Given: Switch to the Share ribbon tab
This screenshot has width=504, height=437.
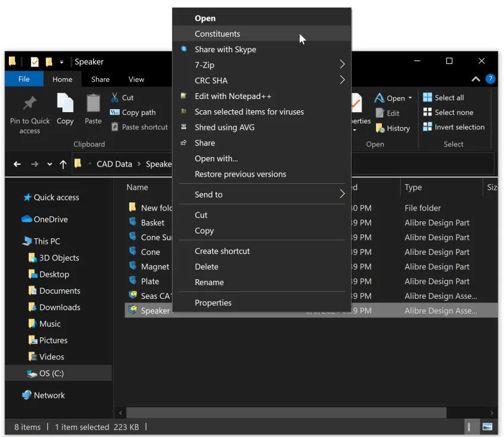Looking at the screenshot, I should [100, 79].
